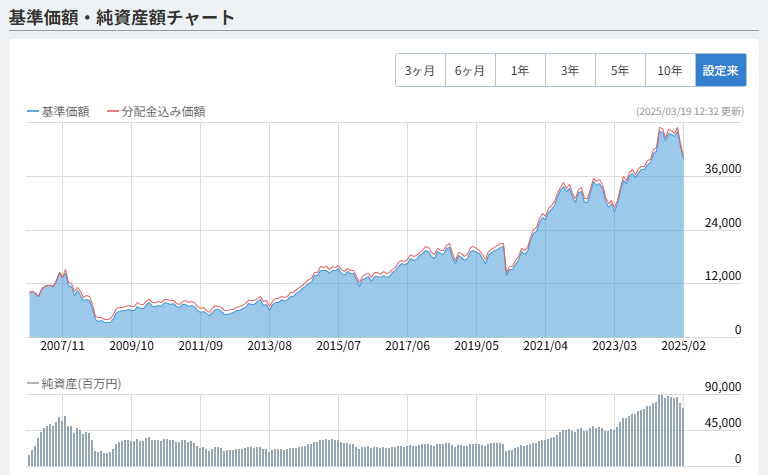The image size is (768, 475).
Task: Click the chart peak near 2024
Action: click(x=660, y=128)
